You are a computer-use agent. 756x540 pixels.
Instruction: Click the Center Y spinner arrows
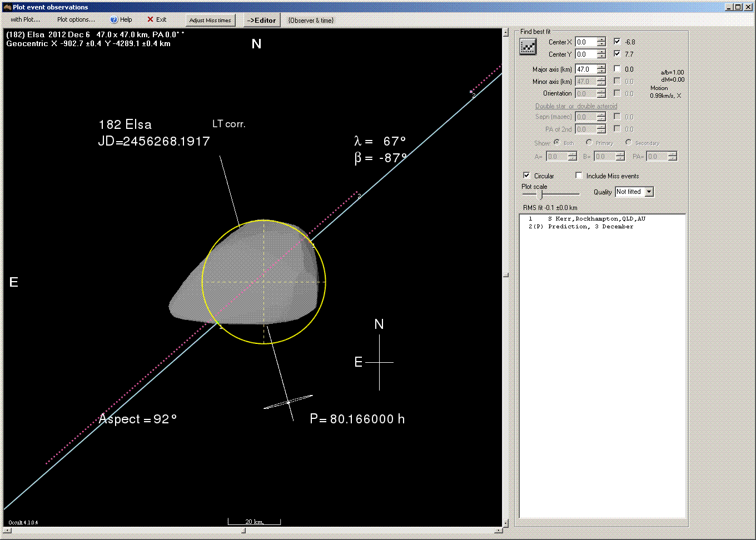601,54
